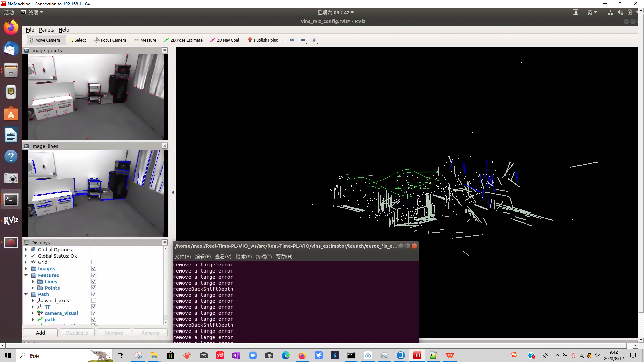Collapse the Features display group
644x362 pixels.
click(26, 275)
